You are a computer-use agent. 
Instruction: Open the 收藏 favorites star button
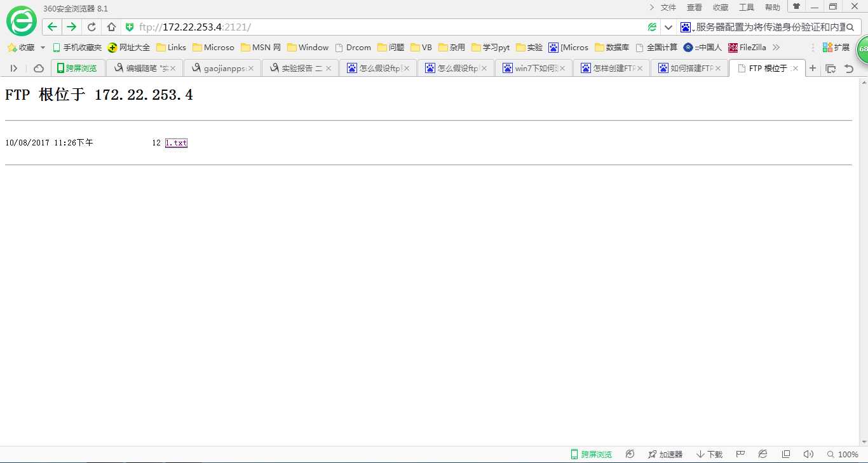[x=21, y=48]
